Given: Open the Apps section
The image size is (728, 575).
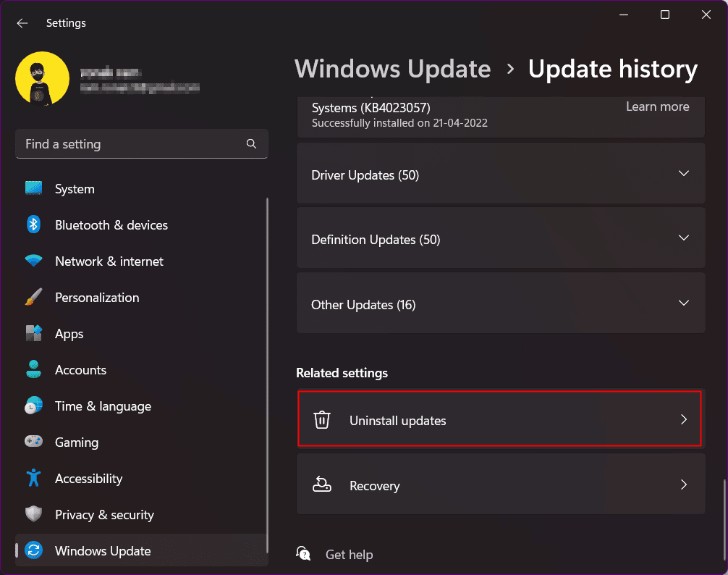Looking at the screenshot, I should click(x=142, y=333).
